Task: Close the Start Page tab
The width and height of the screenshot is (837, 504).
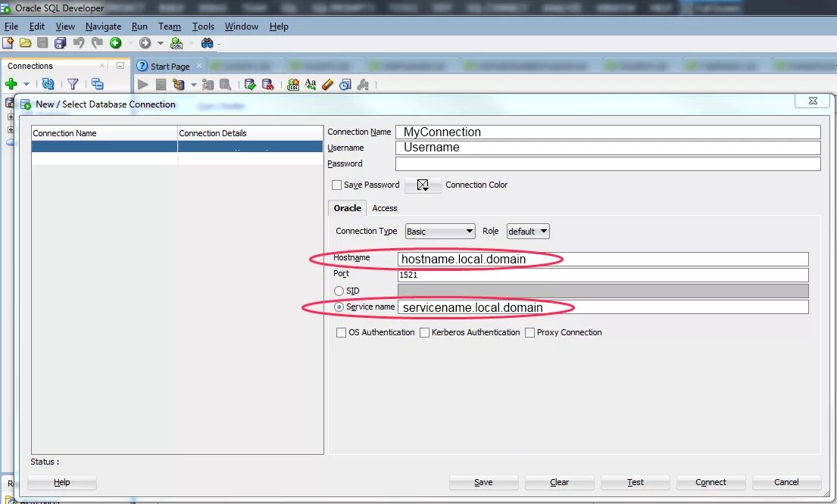Action: coord(199,66)
